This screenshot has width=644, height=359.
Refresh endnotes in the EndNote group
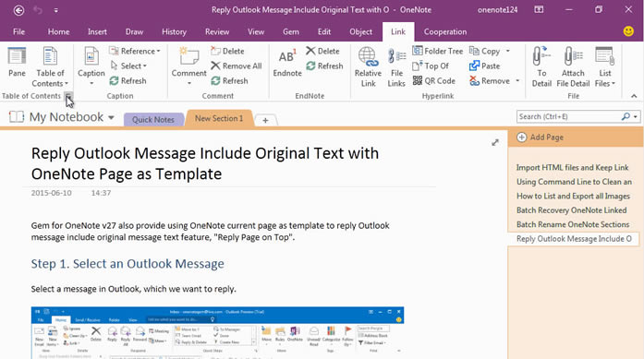coord(324,66)
